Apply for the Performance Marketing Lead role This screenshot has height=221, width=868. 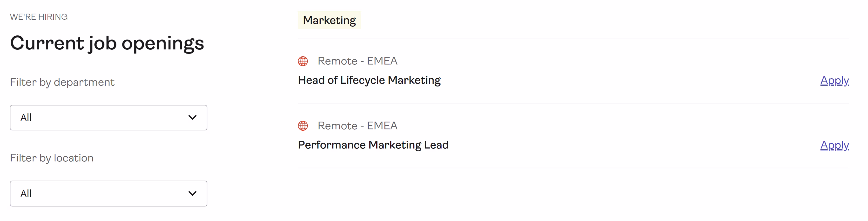coord(834,145)
